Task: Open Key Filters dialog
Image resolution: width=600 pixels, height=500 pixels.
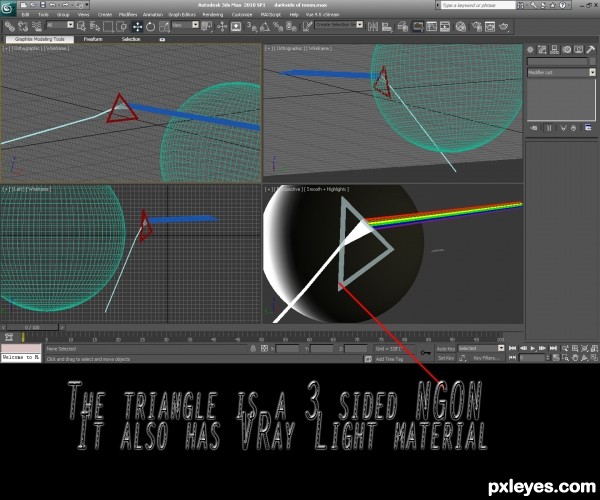Action: [486, 358]
